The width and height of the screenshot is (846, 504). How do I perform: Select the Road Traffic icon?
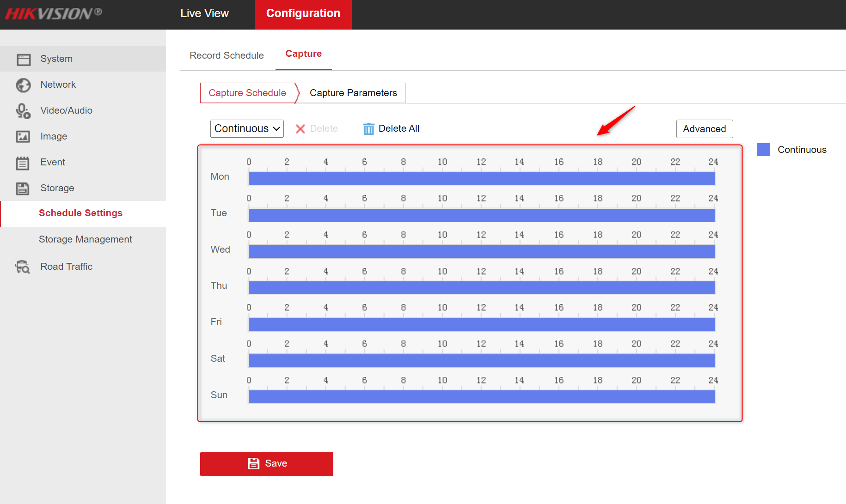22,267
